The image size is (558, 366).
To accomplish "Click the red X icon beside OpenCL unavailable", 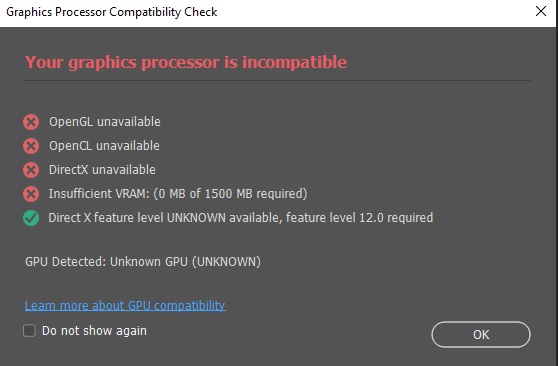I will point(31,146).
